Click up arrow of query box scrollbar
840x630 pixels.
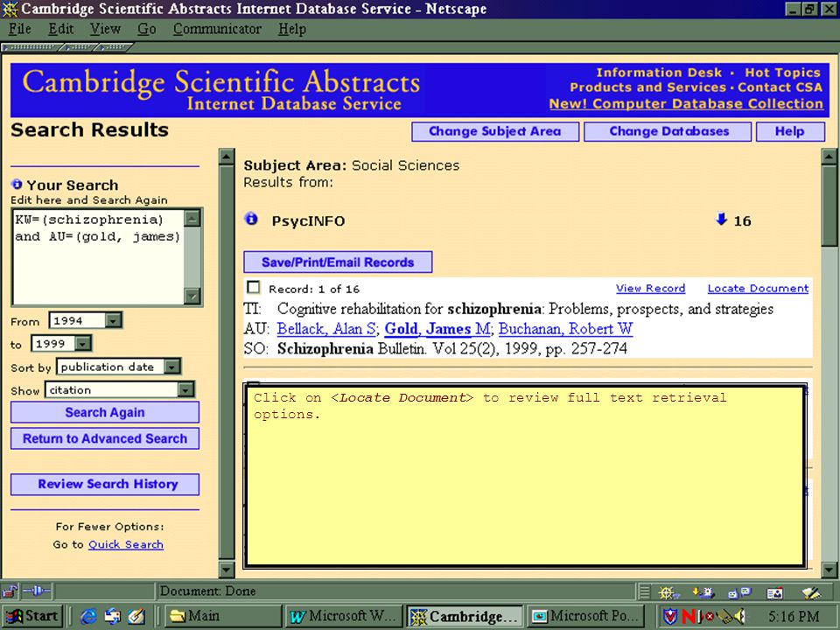[192, 218]
